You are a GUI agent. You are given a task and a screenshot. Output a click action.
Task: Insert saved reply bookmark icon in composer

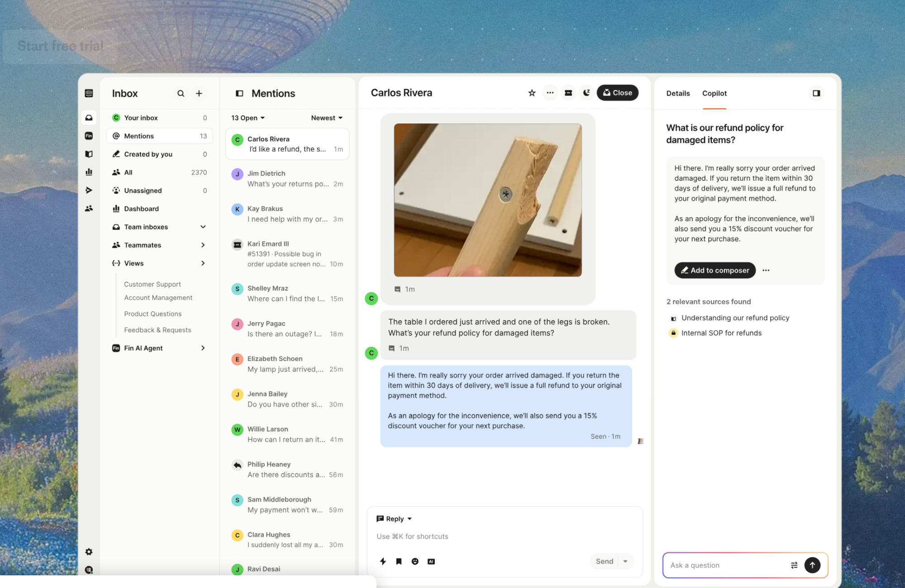click(x=399, y=561)
